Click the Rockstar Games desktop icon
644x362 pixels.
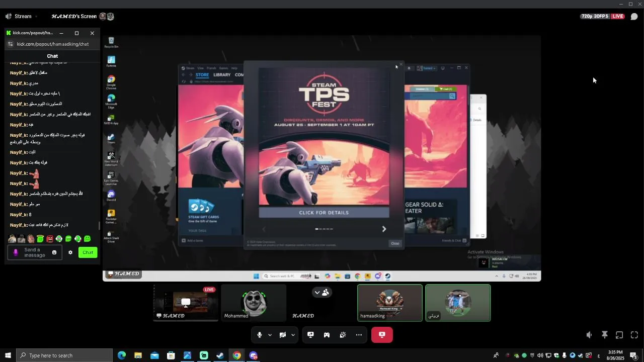coord(111,216)
